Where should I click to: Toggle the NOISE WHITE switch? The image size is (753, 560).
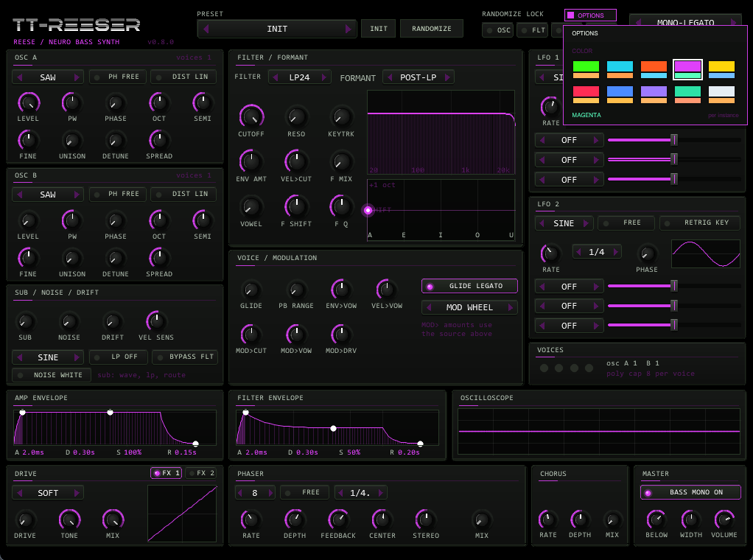52,374
